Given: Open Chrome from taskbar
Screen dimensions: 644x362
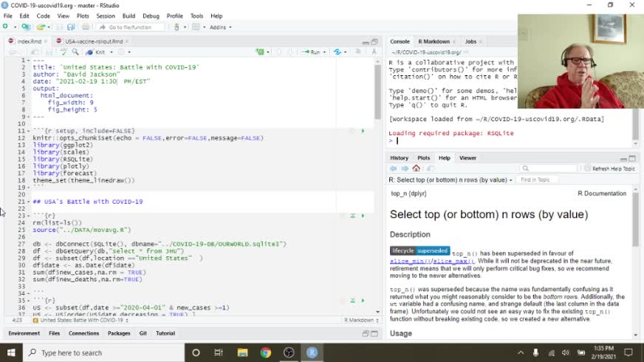Looking at the screenshot, I should pos(266,352).
